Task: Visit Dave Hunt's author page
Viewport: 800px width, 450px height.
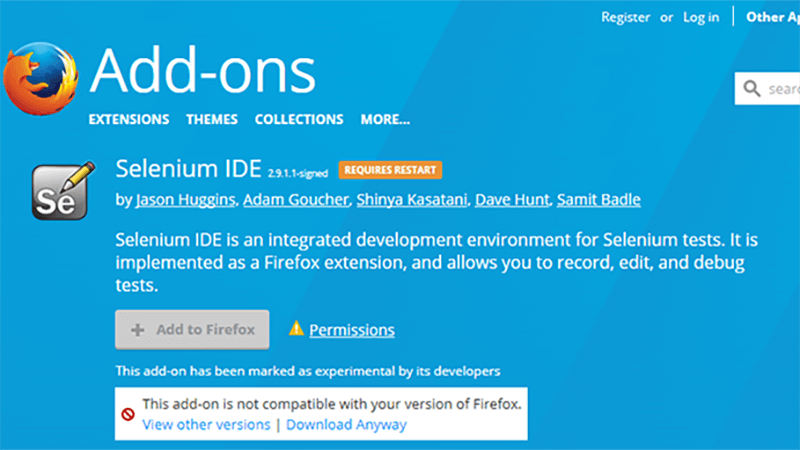Action: click(511, 199)
